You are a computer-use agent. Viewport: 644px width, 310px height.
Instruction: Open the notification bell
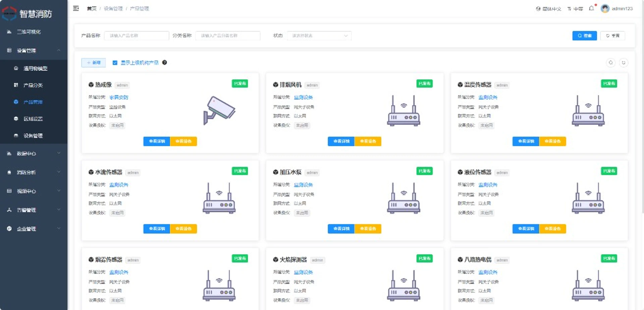coord(591,8)
